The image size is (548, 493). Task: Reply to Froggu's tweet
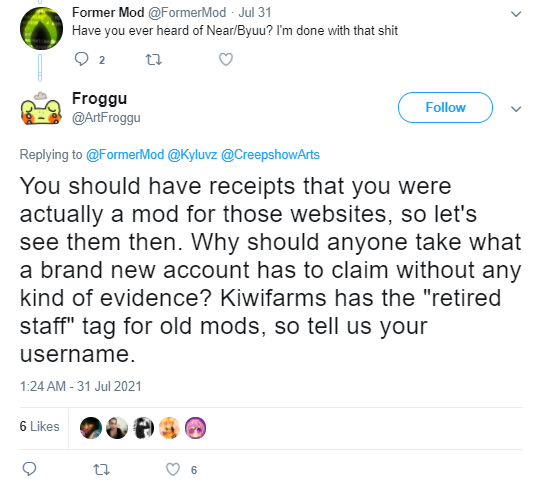click(x=29, y=469)
